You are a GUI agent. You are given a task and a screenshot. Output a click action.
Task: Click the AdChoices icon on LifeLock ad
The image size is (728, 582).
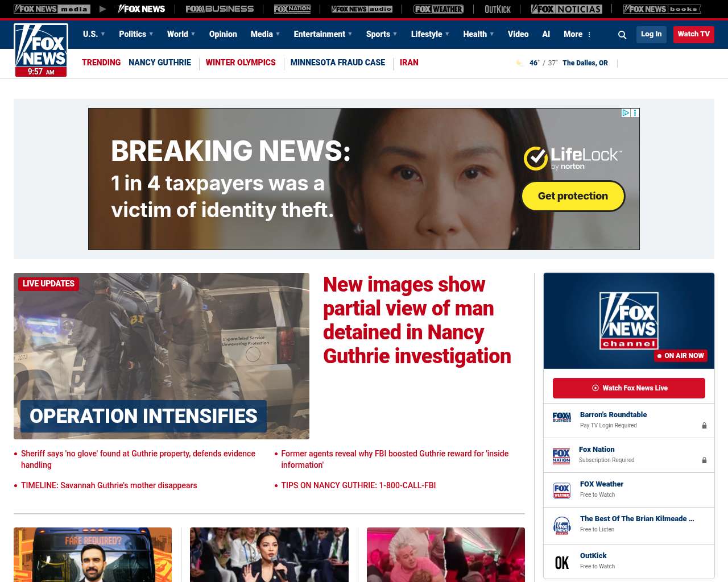point(626,113)
